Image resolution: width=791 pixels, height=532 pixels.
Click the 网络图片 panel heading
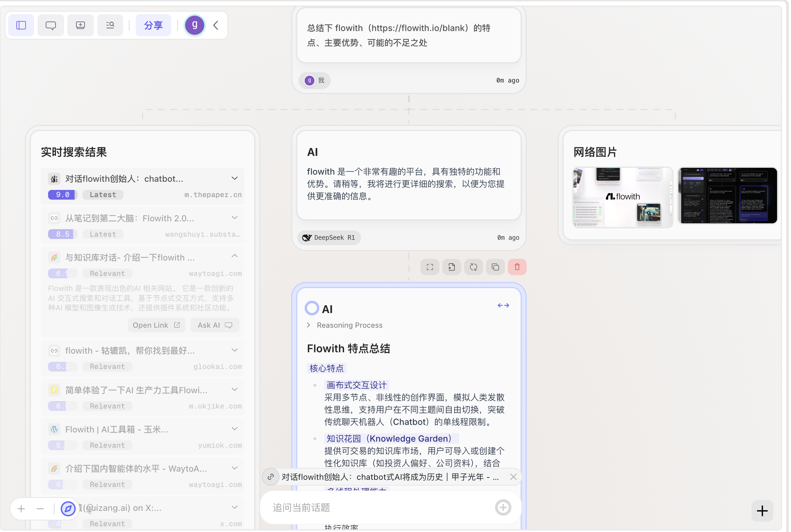(x=595, y=152)
